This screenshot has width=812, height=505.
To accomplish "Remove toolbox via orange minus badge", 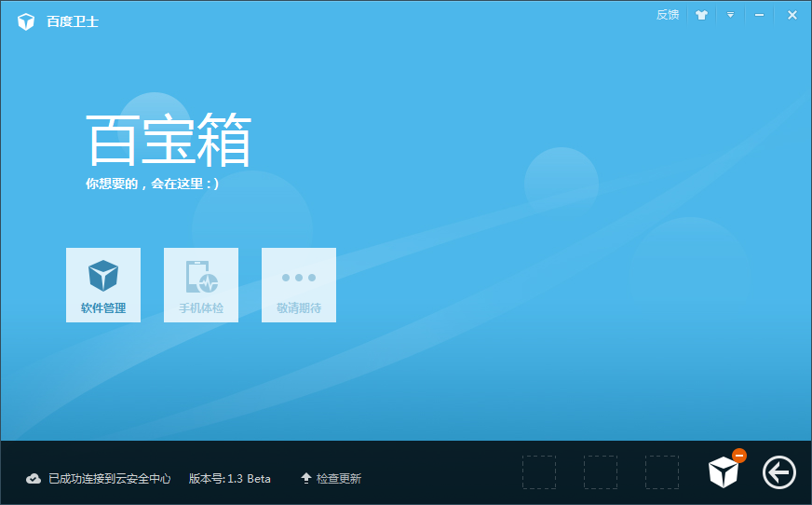I will coord(739,456).
